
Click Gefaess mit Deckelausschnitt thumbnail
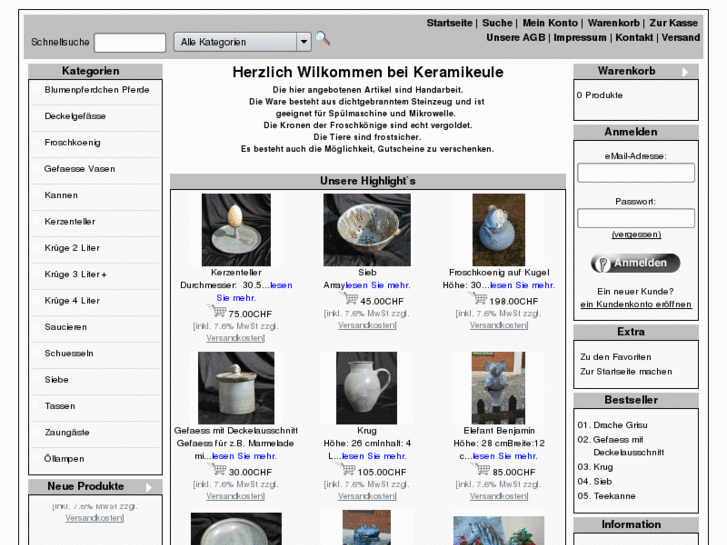(x=236, y=388)
